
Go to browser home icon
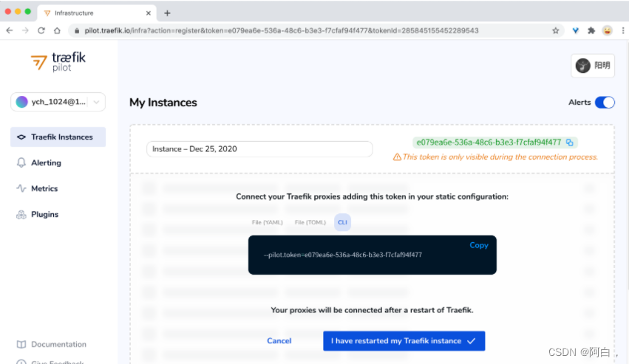[x=57, y=30]
